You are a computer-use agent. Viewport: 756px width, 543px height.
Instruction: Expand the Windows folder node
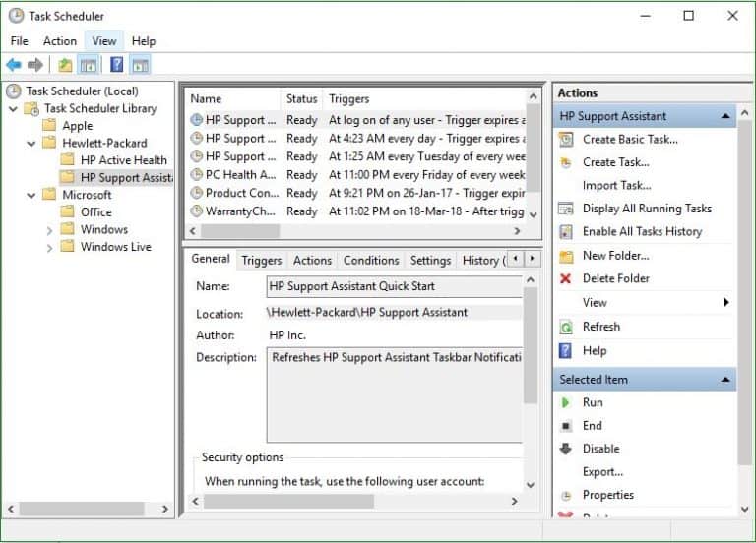49,229
